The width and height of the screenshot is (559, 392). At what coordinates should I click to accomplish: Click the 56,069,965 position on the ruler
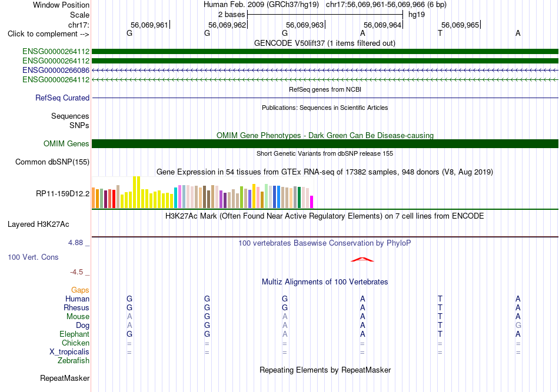(460, 25)
